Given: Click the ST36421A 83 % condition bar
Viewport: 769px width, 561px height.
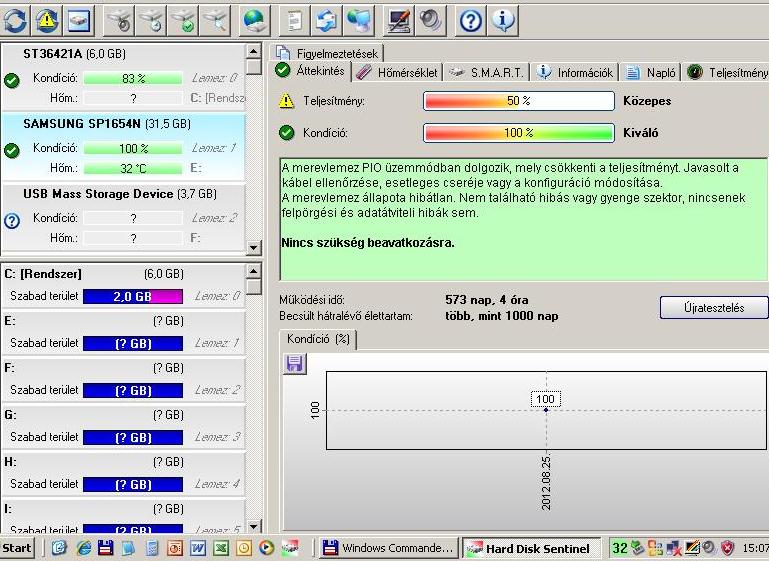Looking at the screenshot, I should 133,78.
